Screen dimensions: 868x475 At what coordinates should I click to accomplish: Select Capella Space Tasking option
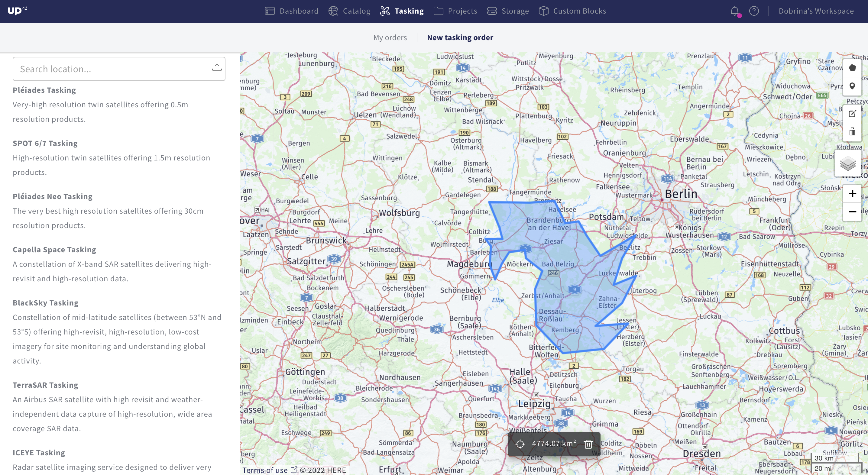click(54, 250)
